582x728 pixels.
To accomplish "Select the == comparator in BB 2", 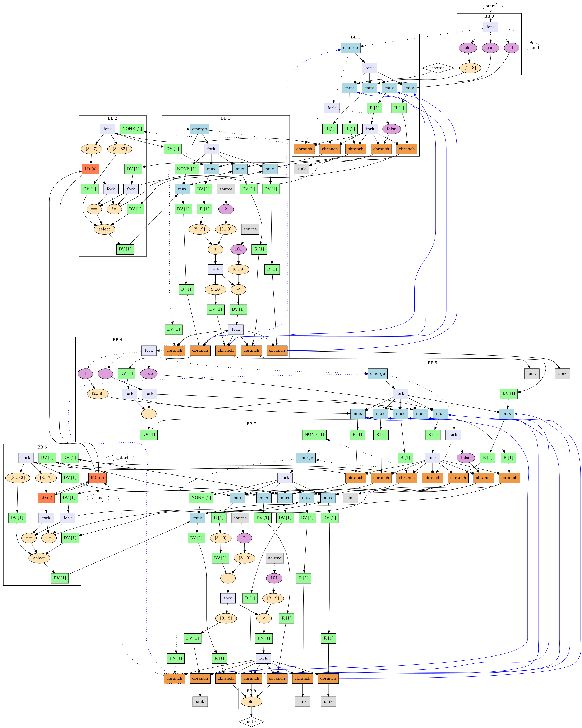I will tap(94, 209).
